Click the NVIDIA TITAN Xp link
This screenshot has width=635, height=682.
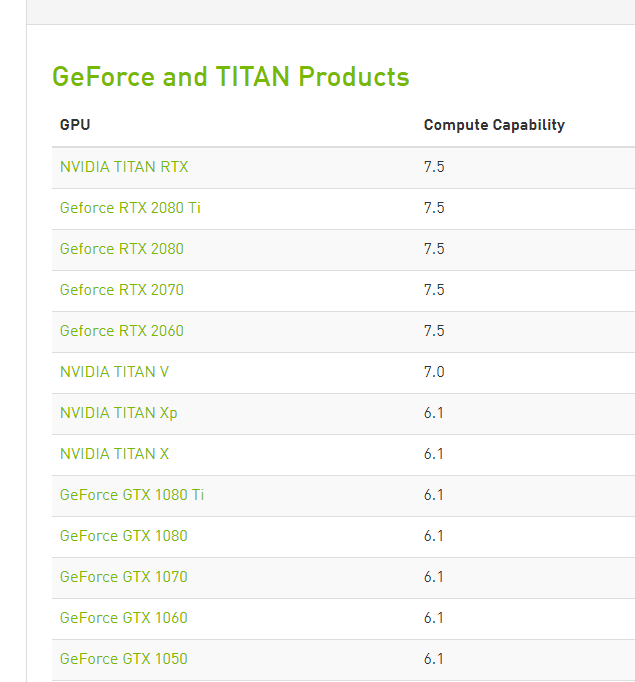[x=119, y=413]
